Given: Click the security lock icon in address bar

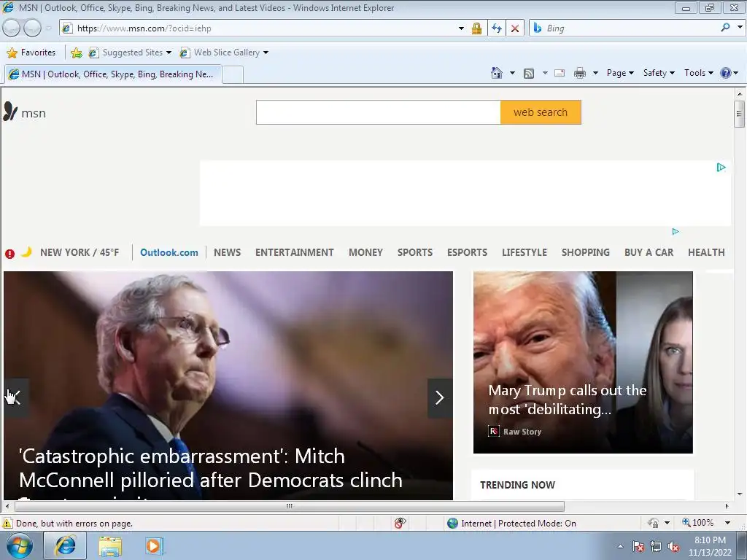Looking at the screenshot, I should pos(476,28).
